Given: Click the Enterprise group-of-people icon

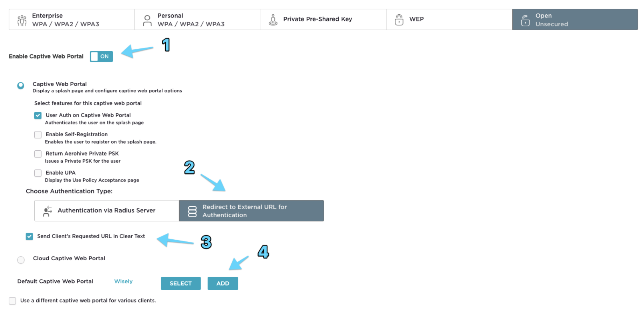Looking at the screenshot, I should [x=22, y=20].
